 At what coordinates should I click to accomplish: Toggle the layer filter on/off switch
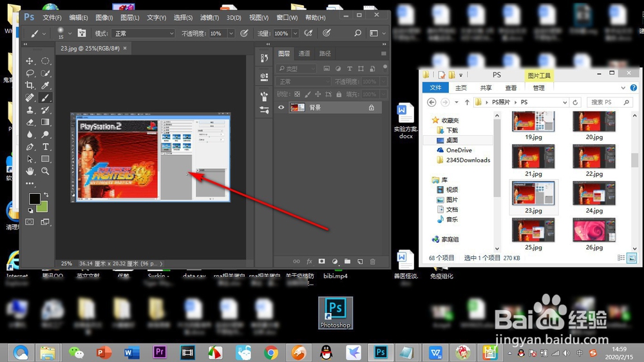click(385, 68)
